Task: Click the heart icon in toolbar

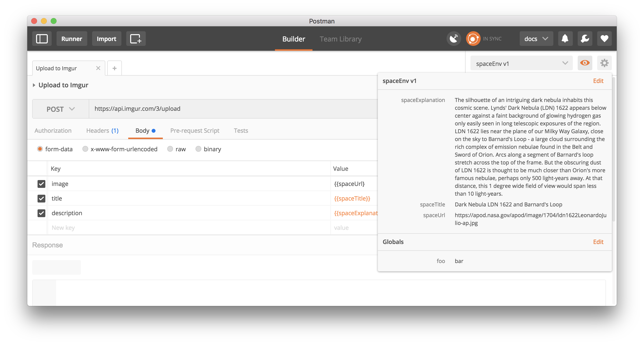Action: coord(604,39)
